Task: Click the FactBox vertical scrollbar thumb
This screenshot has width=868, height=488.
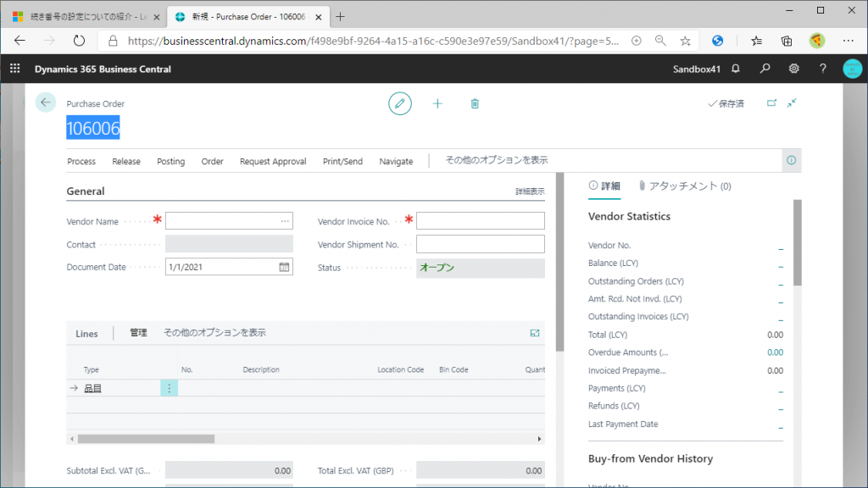Action: (x=797, y=243)
